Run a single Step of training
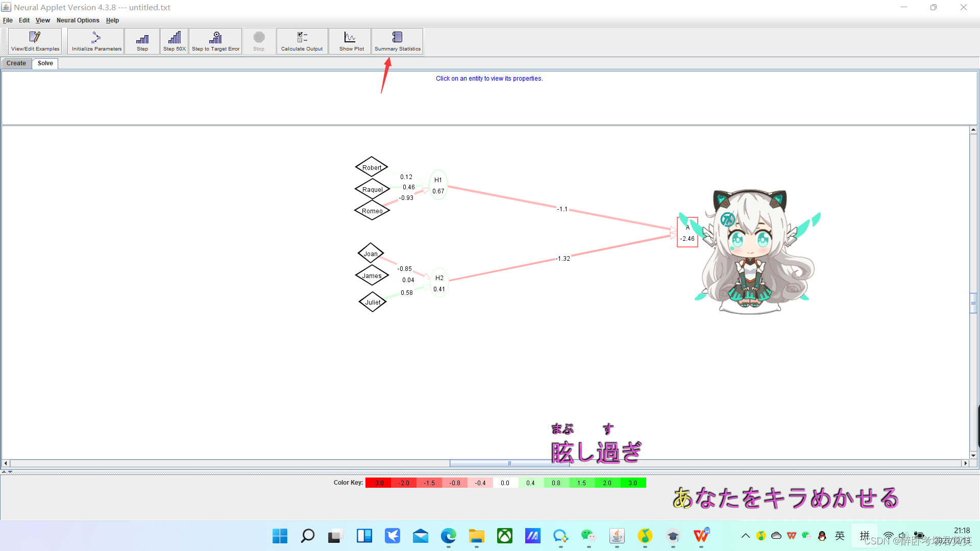Screen dimensions: 980x551 coord(142,41)
